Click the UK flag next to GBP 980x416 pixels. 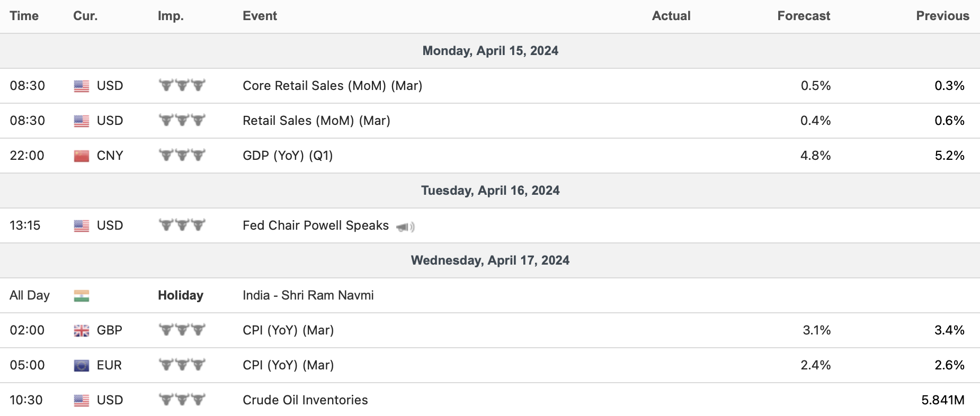point(82,331)
